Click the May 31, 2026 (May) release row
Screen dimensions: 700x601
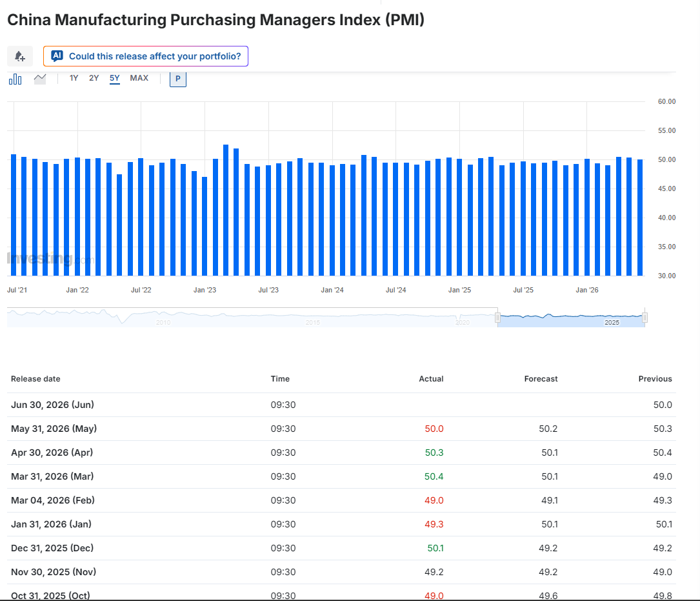click(341, 429)
